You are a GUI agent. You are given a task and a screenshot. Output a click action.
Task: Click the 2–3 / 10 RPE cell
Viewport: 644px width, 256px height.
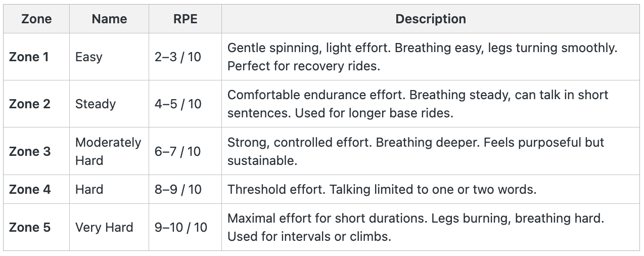pyautogui.click(x=178, y=57)
